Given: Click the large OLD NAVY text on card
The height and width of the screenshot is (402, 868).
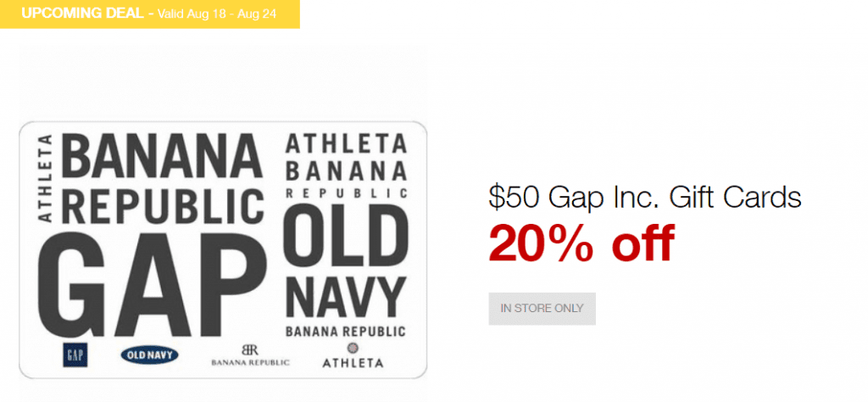Looking at the screenshot, I should (x=346, y=261).
